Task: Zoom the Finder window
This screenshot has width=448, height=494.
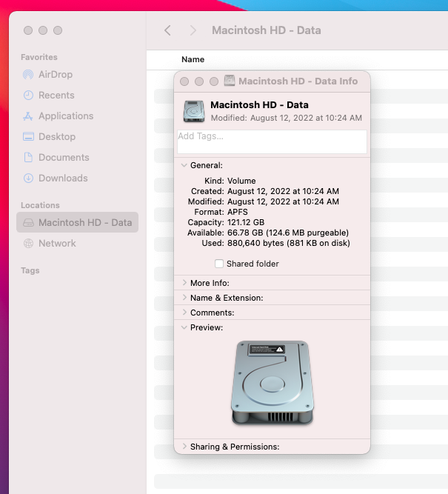Action: click(x=58, y=30)
